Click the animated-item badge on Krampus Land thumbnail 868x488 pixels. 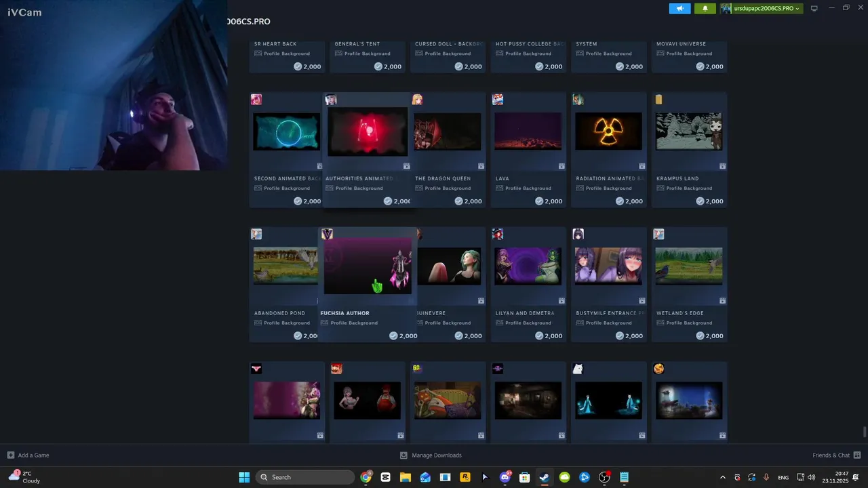(723, 166)
